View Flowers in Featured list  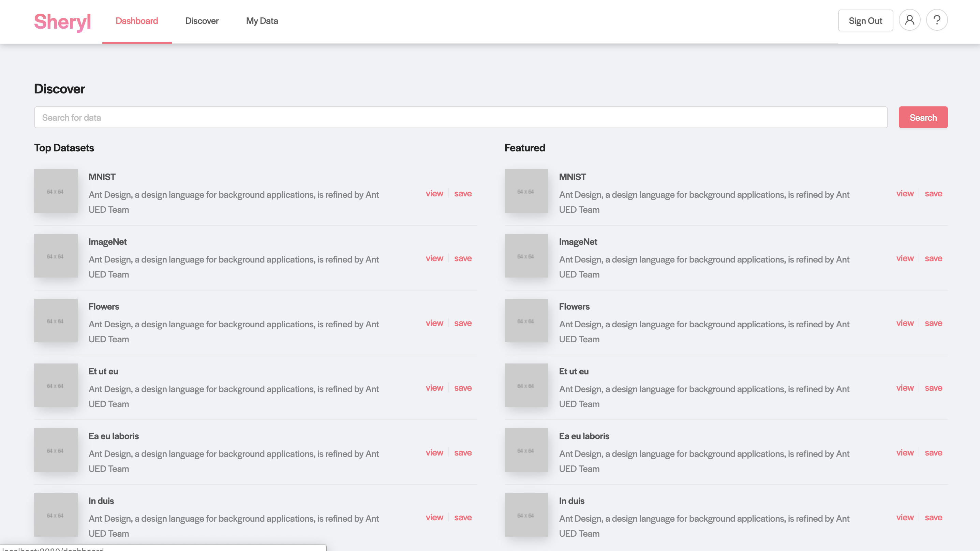(x=904, y=323)
